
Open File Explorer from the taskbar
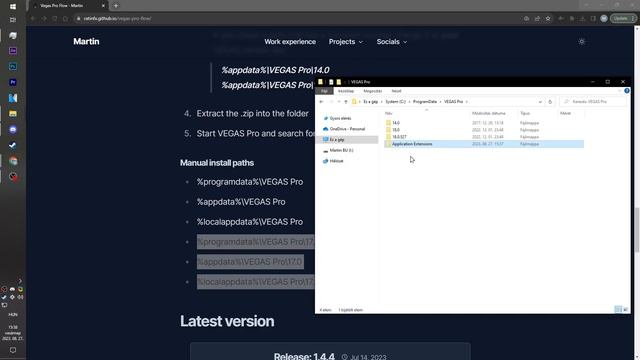point(13,114)
